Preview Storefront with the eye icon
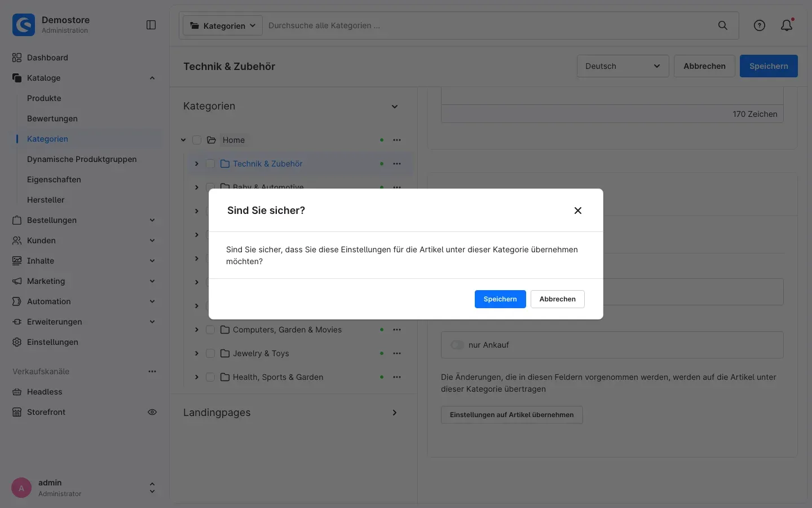812x508 pixels. coord(152,412)
